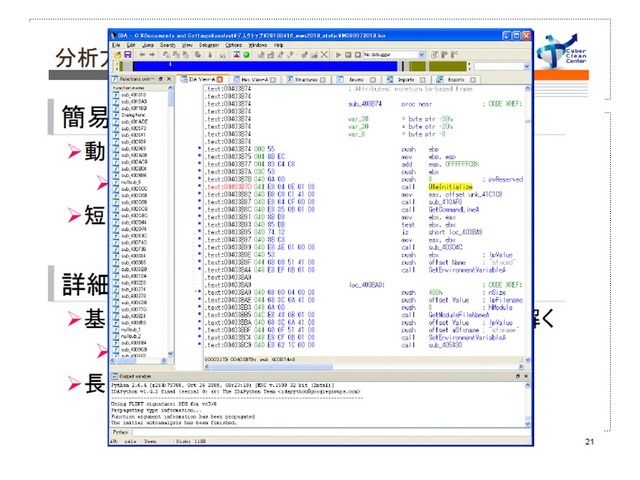The width and height of the screenshot is (640, 480).
Task: Float the Output window with its dock icon
Action: pyautogui.click(x=518, y=376)
